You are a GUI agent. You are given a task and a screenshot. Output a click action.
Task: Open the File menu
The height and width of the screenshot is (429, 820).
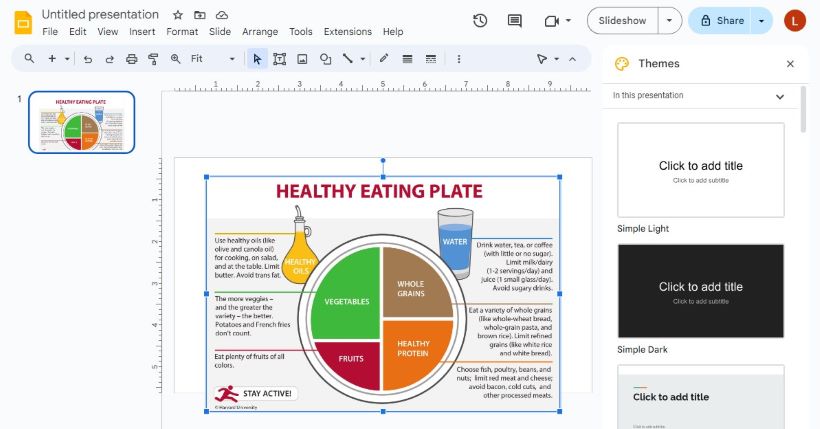tap(50, 31)
